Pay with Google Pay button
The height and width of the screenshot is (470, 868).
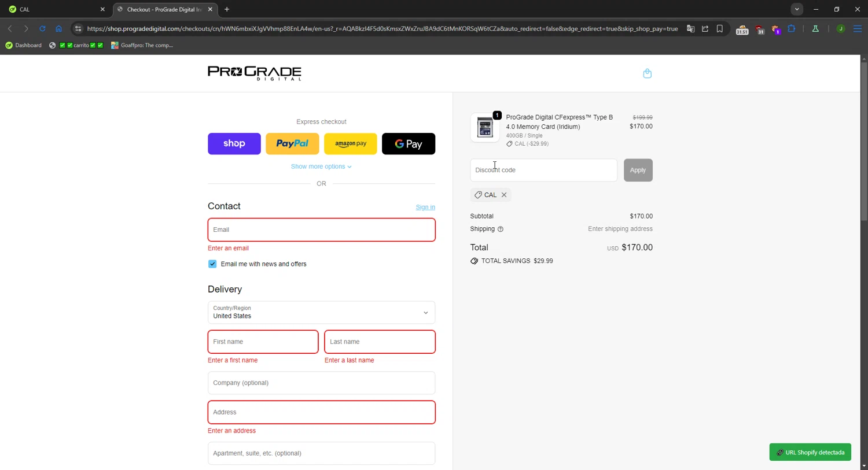409,143
